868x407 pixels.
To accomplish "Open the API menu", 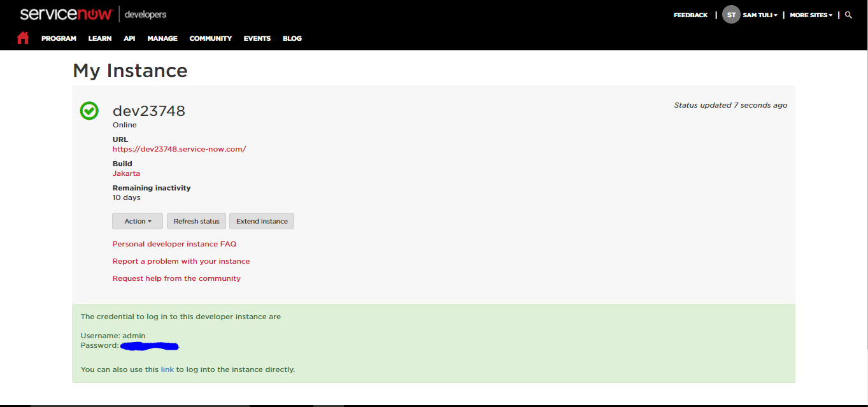I will [x=129, y=38].
